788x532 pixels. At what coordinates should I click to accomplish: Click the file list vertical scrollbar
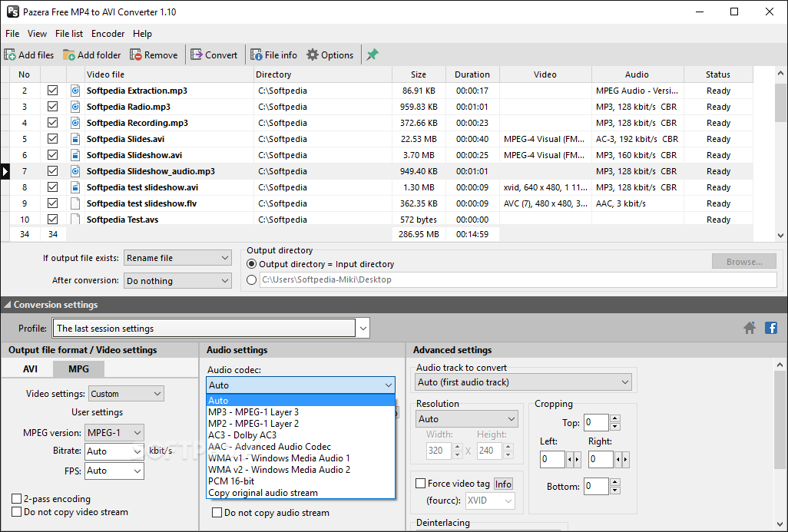[x=780, y=154]
